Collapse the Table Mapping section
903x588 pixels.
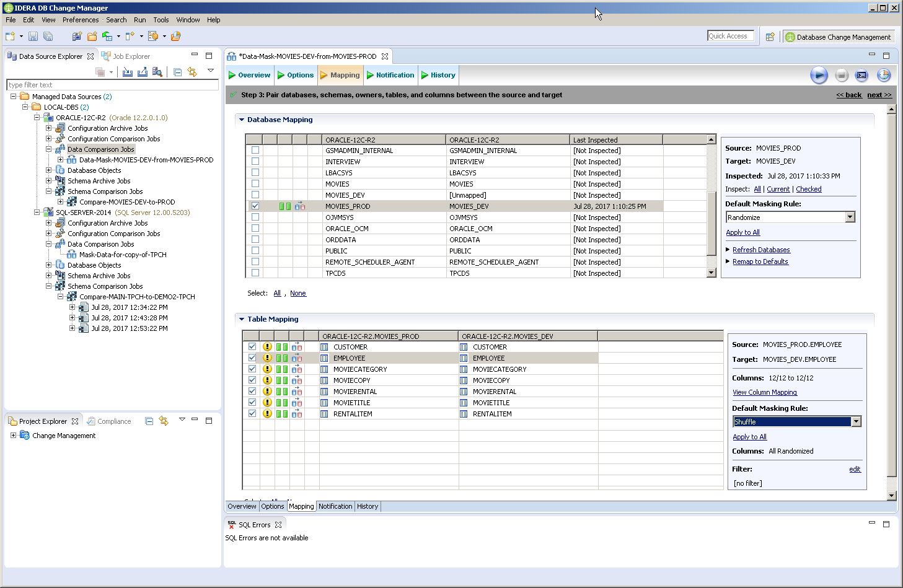click(242, 319)
